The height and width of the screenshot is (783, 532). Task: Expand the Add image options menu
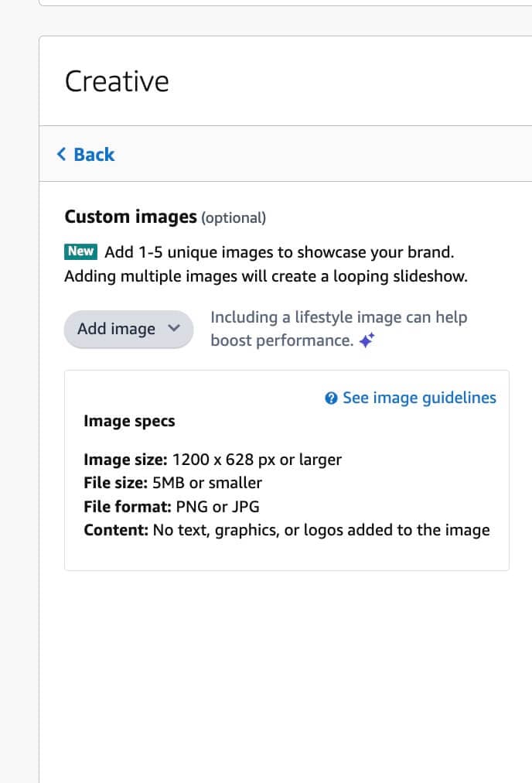click(x=128, y=329)
